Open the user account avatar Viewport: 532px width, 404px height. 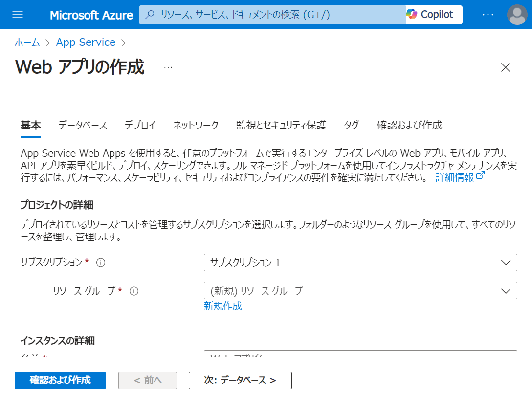point(517,15)
